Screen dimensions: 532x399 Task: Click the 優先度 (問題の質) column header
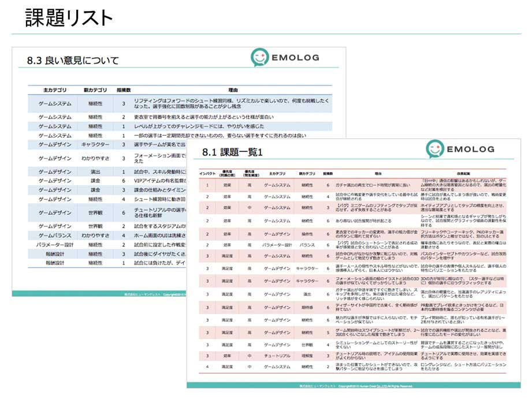coord(228,173)
